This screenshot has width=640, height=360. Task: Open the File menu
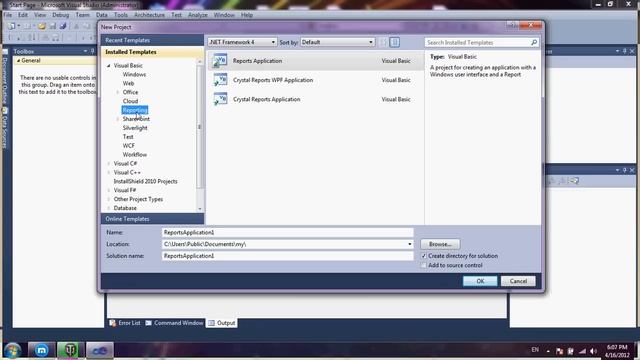coord(8,15)
